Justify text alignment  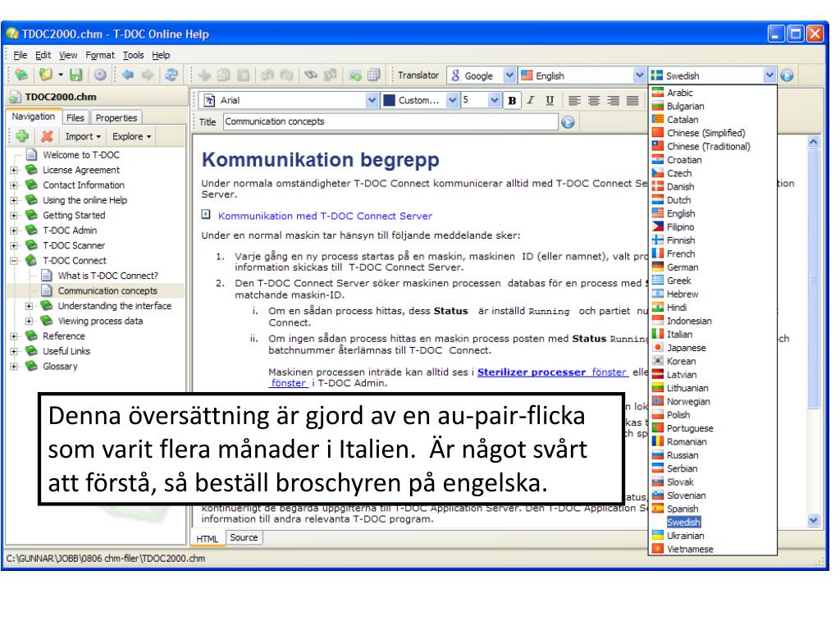coord(632,100)
